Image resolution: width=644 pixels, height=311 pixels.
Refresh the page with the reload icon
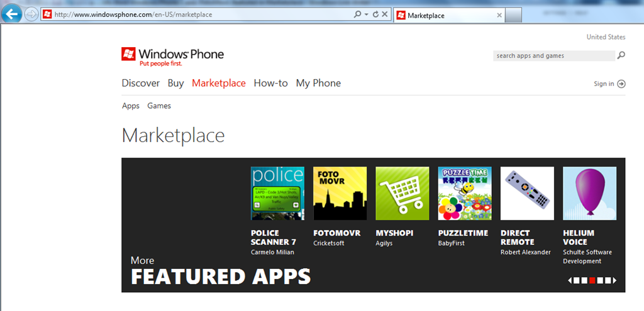[x=376, y=15]
